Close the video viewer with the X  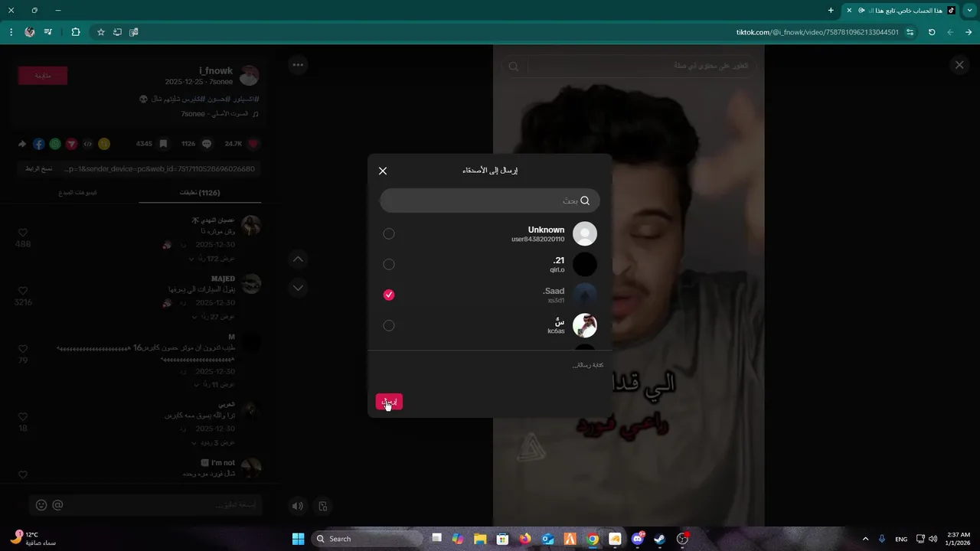959,65
